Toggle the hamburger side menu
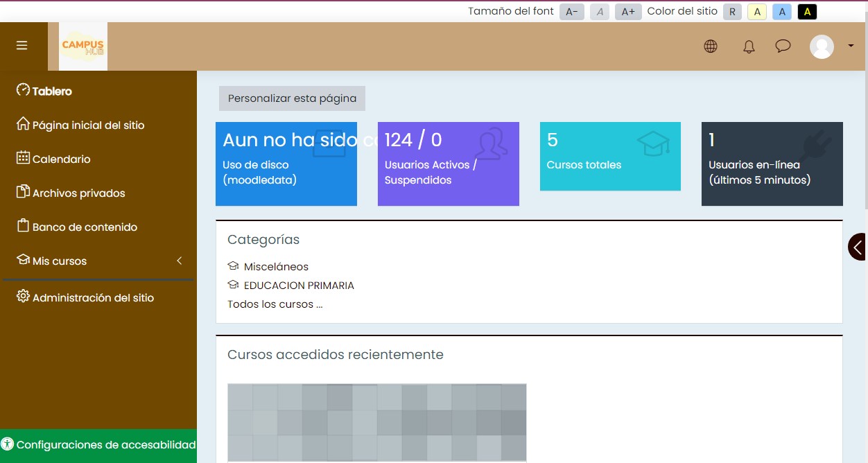Image resolution: width=868 pixels, height=463 pixels. click(x=22, y=46)
